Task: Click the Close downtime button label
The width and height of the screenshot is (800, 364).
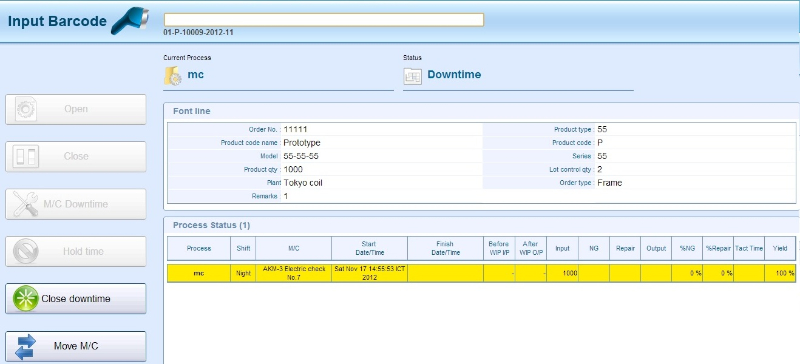Action: [x=76, y=299]
